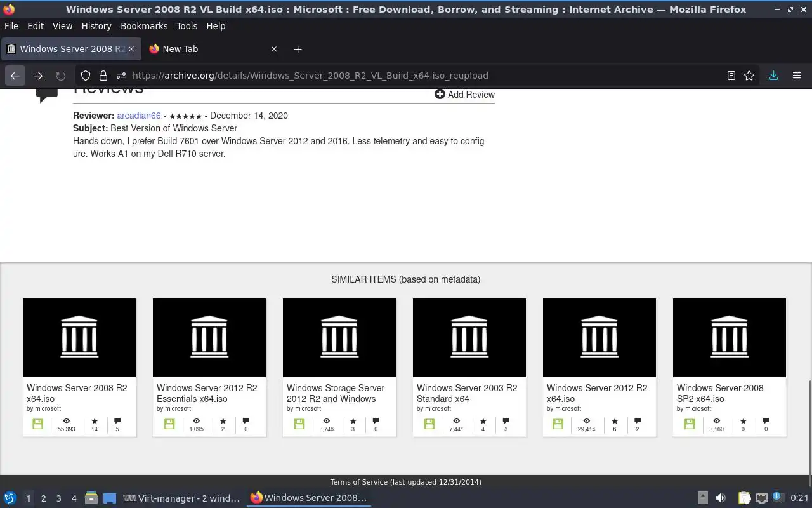
Task: Open Windows Storage Server 2012 R2 thumbnail
Action: tap(339, 338)
